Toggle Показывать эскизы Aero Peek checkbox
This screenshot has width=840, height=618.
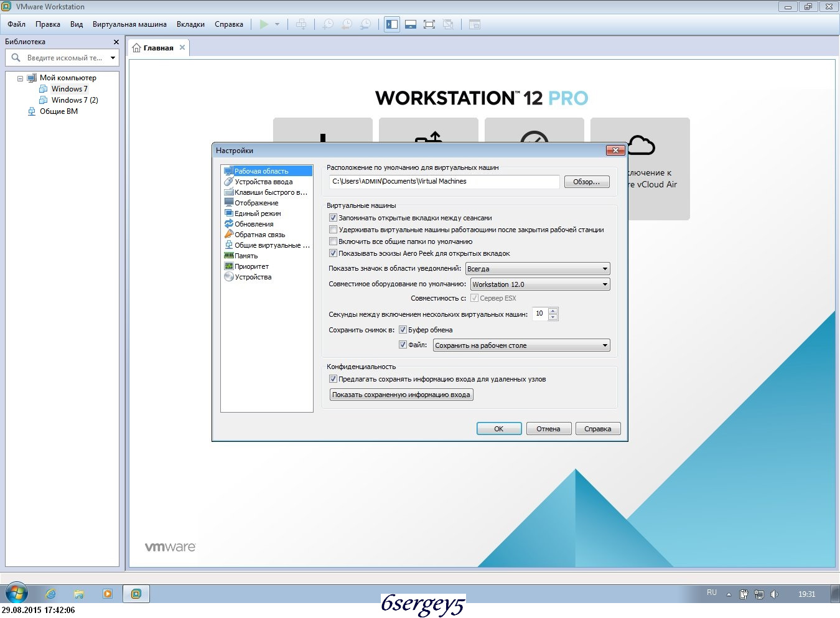(333, 253)
